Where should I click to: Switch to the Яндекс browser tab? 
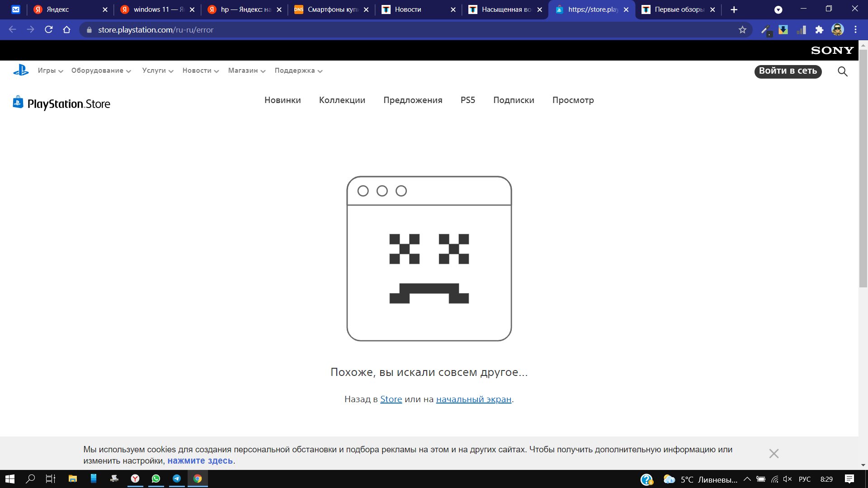(x=71, y=9)
